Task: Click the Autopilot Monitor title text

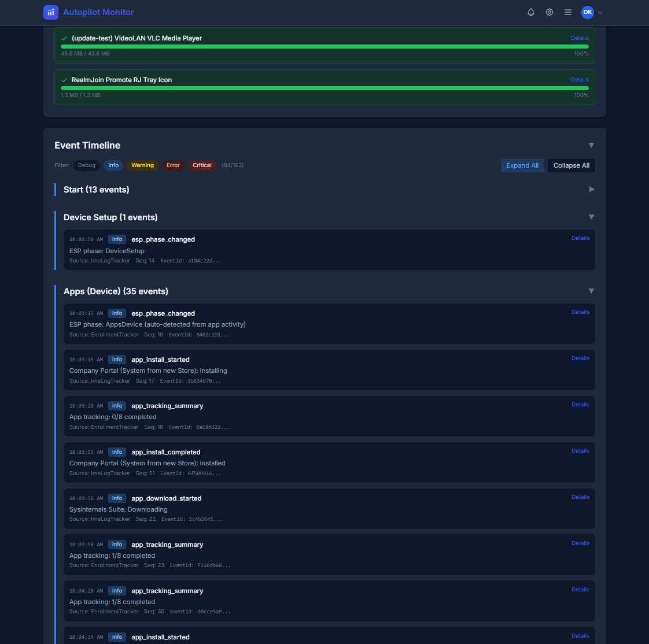Action: 98,12
